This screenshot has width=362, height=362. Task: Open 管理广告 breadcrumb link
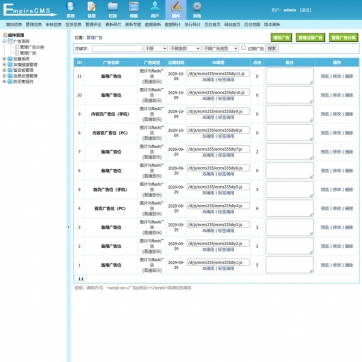click(95, 38)
